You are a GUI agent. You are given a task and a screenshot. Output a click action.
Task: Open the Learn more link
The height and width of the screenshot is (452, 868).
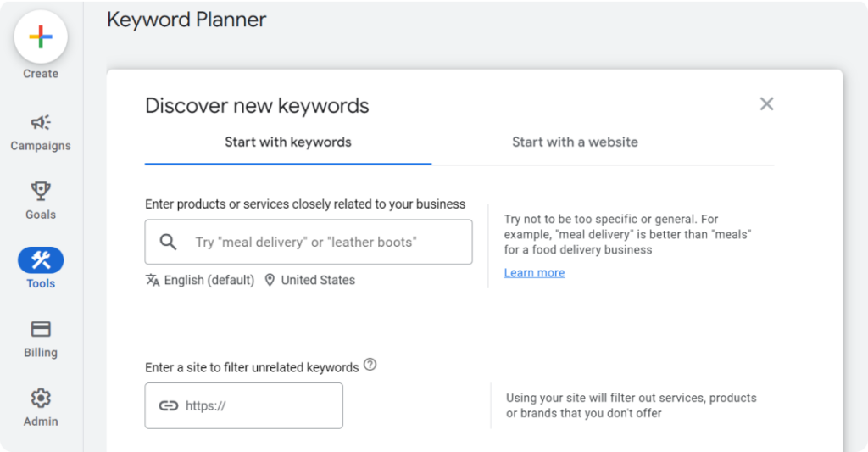pos(534,272)
